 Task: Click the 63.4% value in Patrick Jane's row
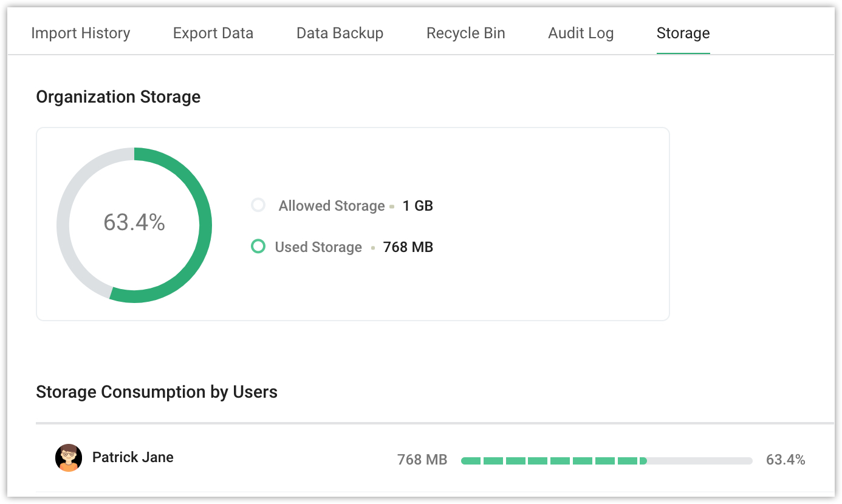coord(785,460)
